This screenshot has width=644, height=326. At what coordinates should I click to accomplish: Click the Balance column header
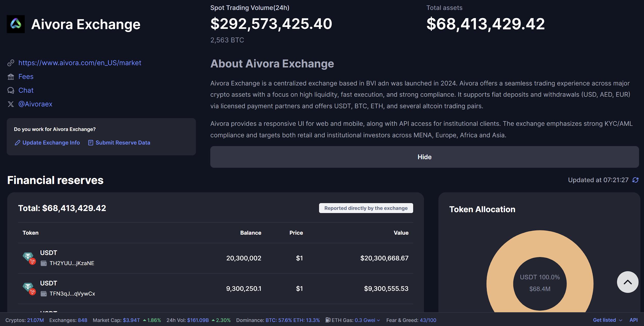pyautogui.click(x=251, y=233)
